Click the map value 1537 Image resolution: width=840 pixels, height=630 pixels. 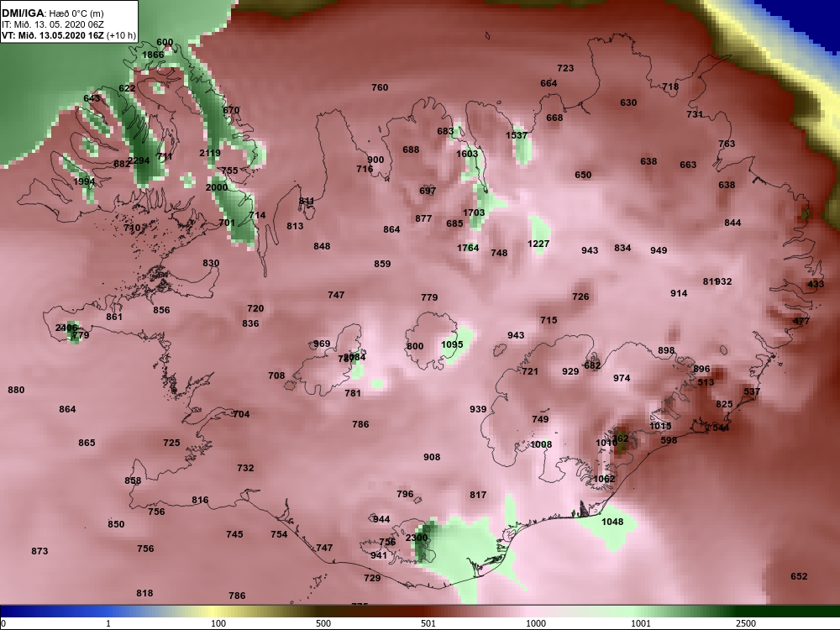[517, 135]
